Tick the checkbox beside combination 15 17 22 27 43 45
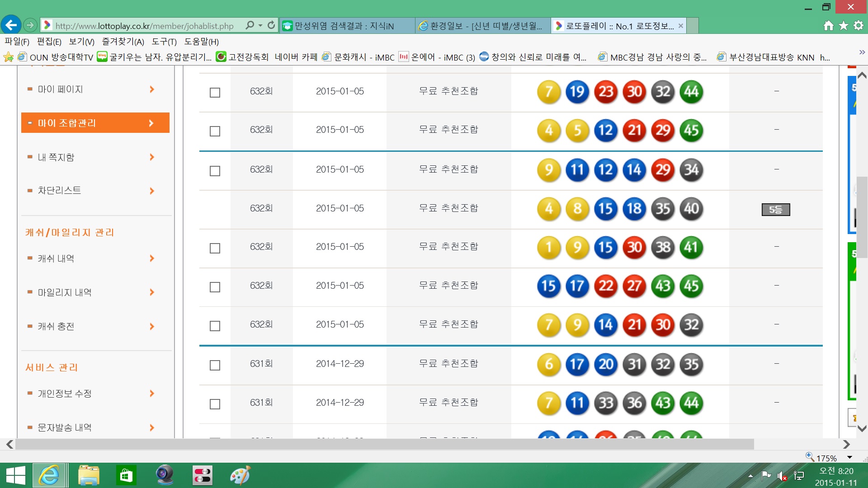This screenshot has width=868, height=488. (x=215, y=287)
